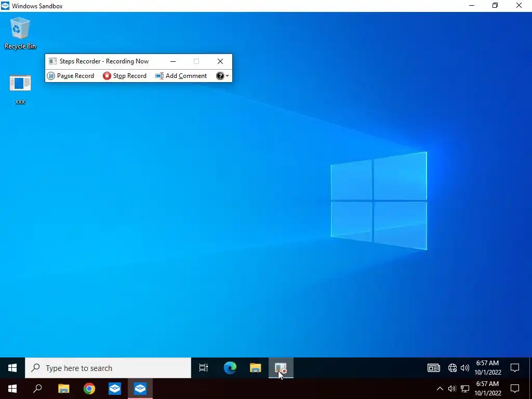Image resolution: width=532 pixels, height=399 pixels.
Task: Open the Steps Recorder help dropdown
Action: 222,76
